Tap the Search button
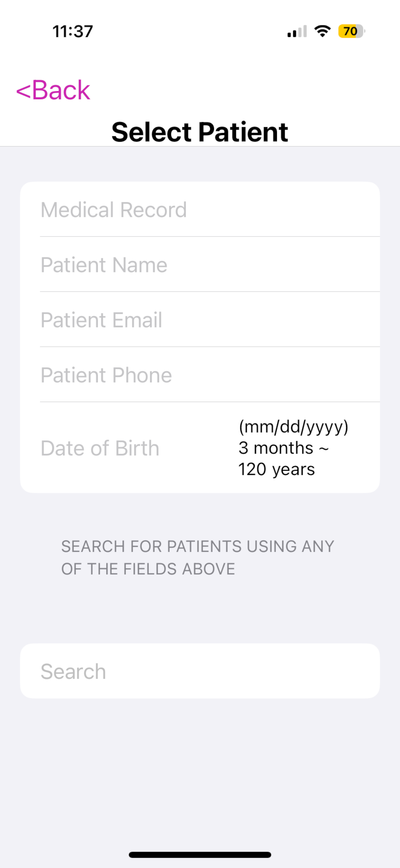This screenshot has height=868, width=400. 200,671
